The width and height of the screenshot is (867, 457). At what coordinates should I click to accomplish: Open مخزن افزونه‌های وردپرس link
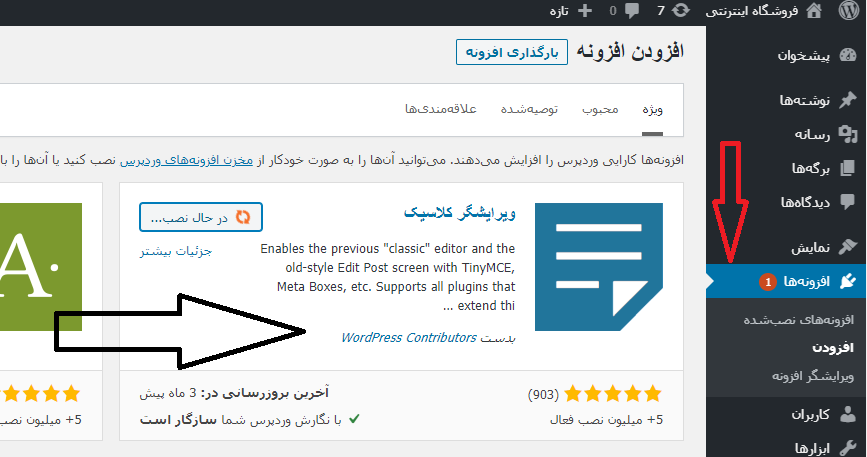(x=186, y=160)
